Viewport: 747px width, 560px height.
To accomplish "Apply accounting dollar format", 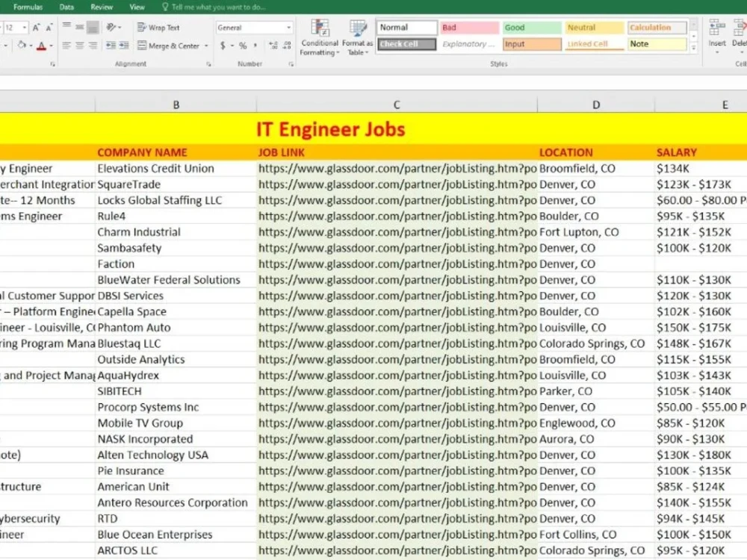I will point(223,46).
